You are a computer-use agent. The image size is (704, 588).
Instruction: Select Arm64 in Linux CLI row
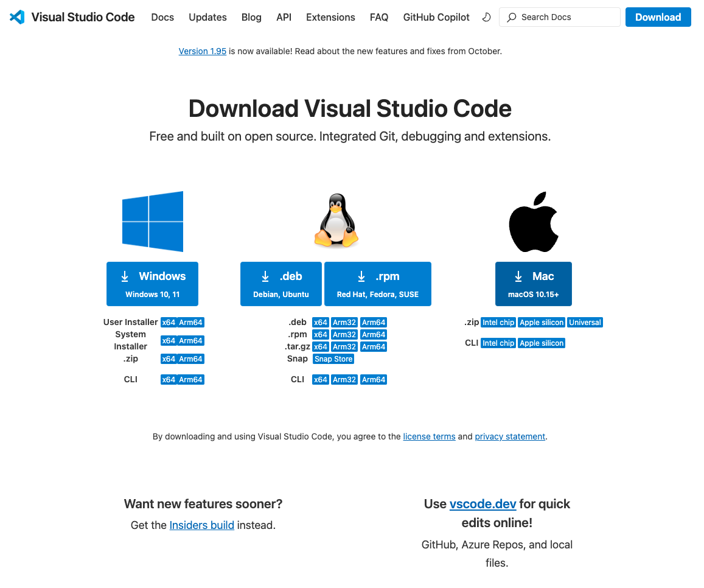click(x=374, y=380)
